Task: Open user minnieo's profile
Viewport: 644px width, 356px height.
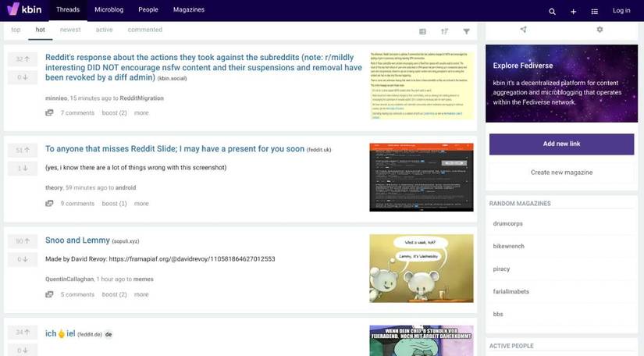Action: pyautogui.click(x=56, y=98)
